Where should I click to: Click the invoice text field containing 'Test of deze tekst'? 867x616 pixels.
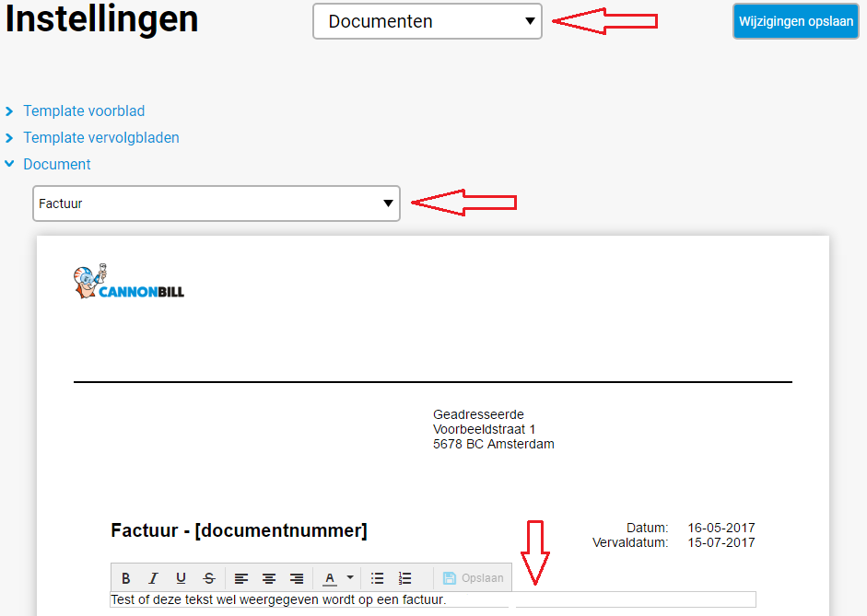tap(433, 599)
